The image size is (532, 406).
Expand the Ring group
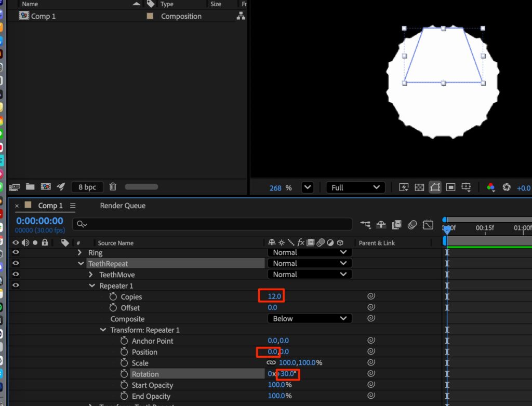click(80, 253)
